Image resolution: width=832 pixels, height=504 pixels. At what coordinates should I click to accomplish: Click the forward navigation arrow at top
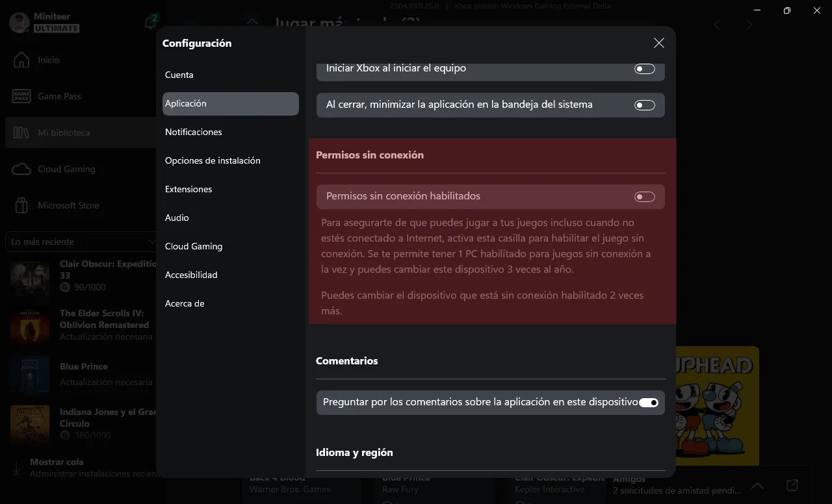pyautogui.click(x=749, y=25)
